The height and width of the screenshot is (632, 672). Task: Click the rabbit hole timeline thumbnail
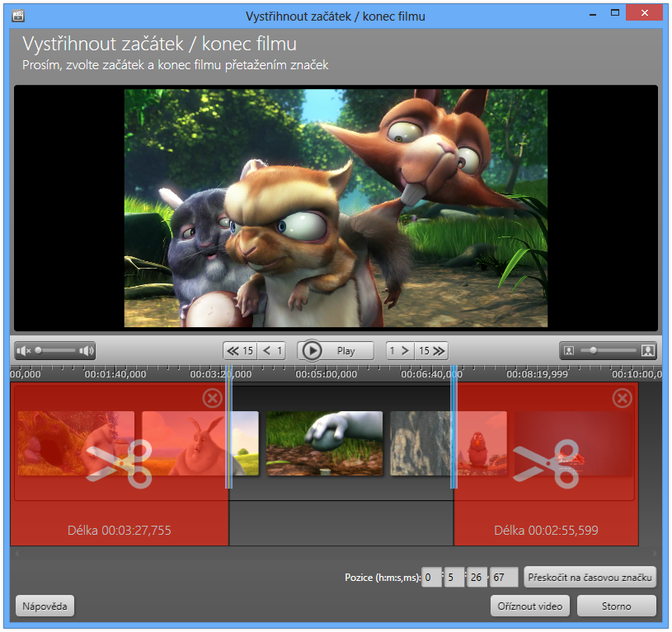(76, 443)
